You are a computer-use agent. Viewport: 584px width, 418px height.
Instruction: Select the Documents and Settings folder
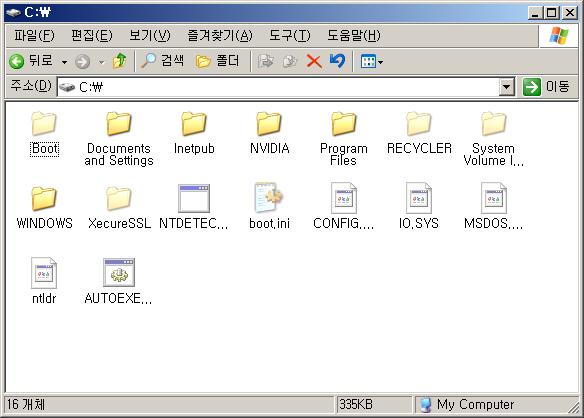(x=119, y=139)
